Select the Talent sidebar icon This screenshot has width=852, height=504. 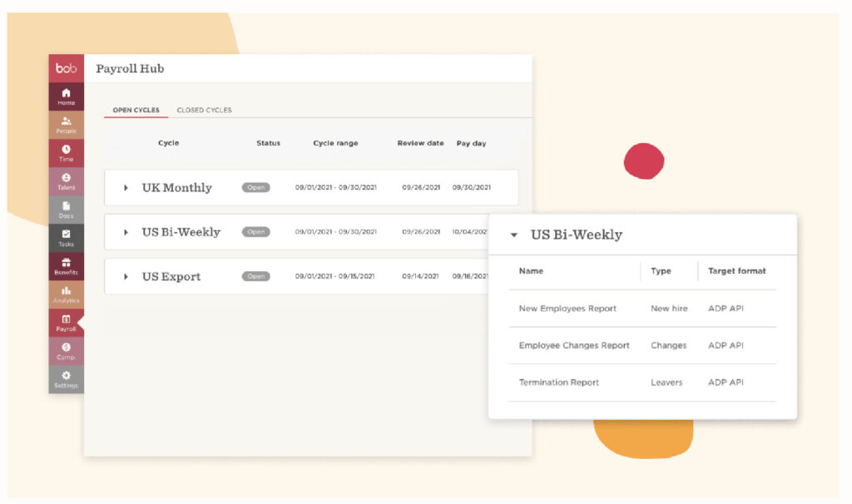66,181
